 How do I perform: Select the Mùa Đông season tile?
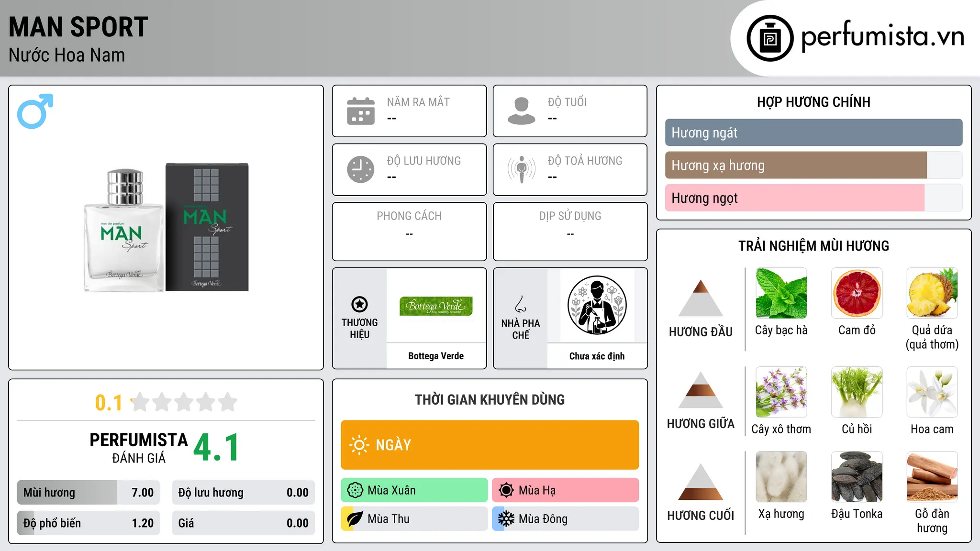click(566, 519)
